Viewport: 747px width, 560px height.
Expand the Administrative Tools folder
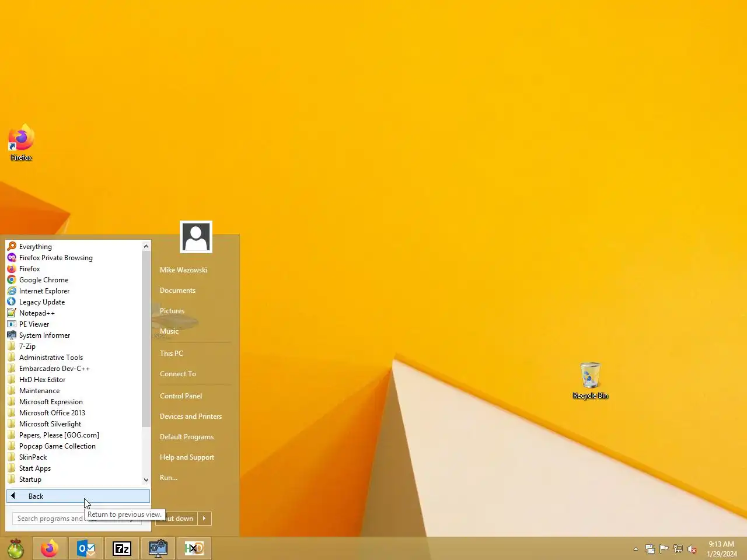[74, 358]
